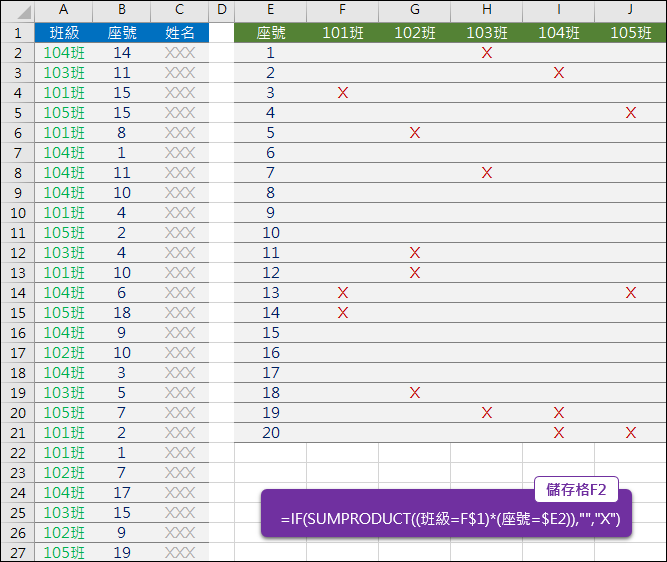The height and width of the screenshot is (562, 667).
Task: Select cell E17 seat number 16
Action: pyautogui.click(x=271, y=353)
